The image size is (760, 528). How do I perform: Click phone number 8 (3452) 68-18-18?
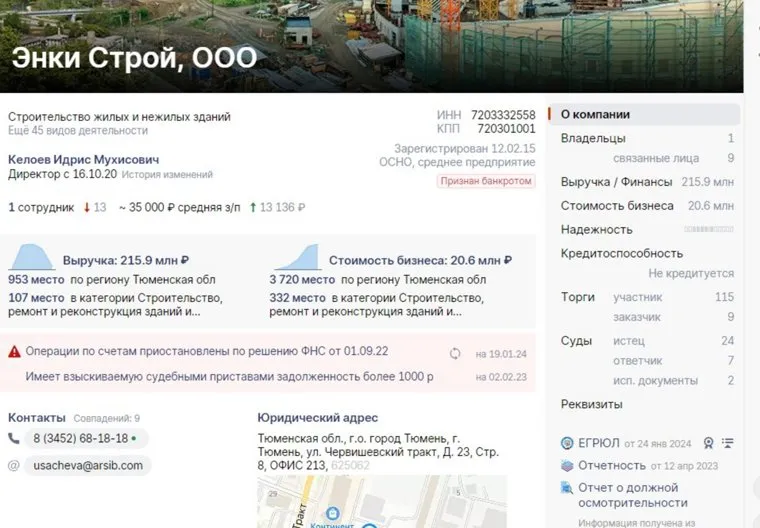tap(79, 438)
